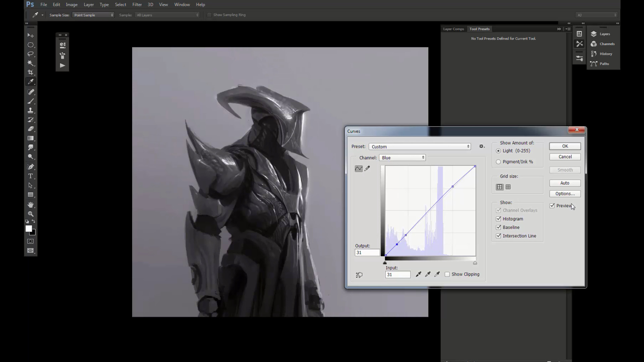Select the Move tool

[x=31, y=35]
